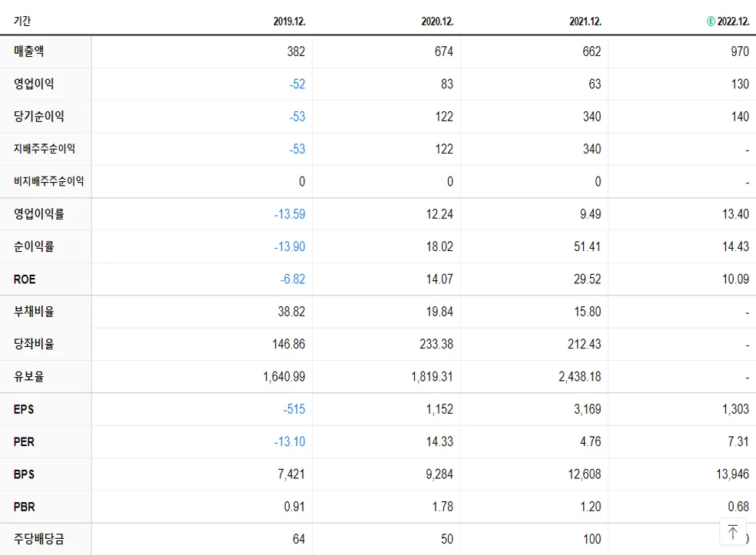Click the ROE value 29.52
Screen dimensions: 756x555
pyautogui.click(x=587, y=279)
